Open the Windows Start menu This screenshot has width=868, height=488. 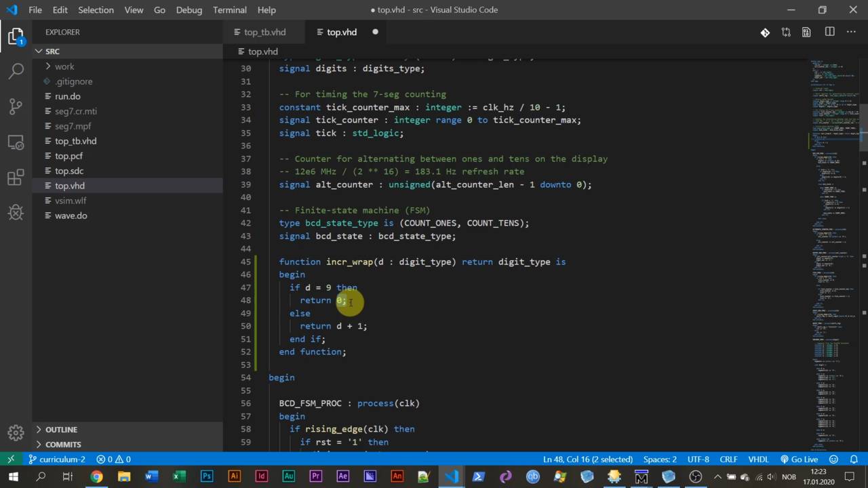click(x=14, y=477)
